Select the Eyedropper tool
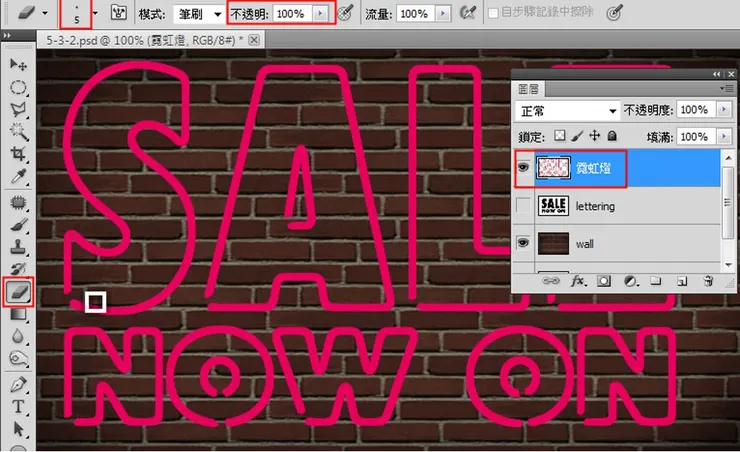This screenshot has width=740, height=452. (x=18, y=176)
